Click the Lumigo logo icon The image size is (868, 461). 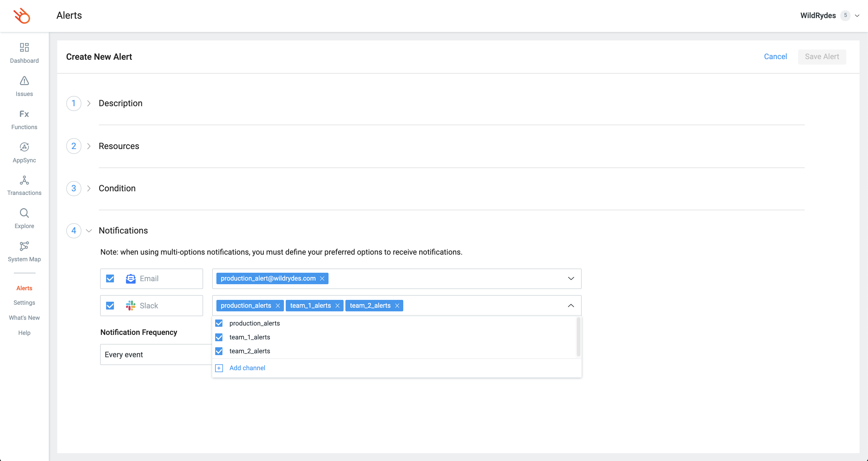click(22, 15)
